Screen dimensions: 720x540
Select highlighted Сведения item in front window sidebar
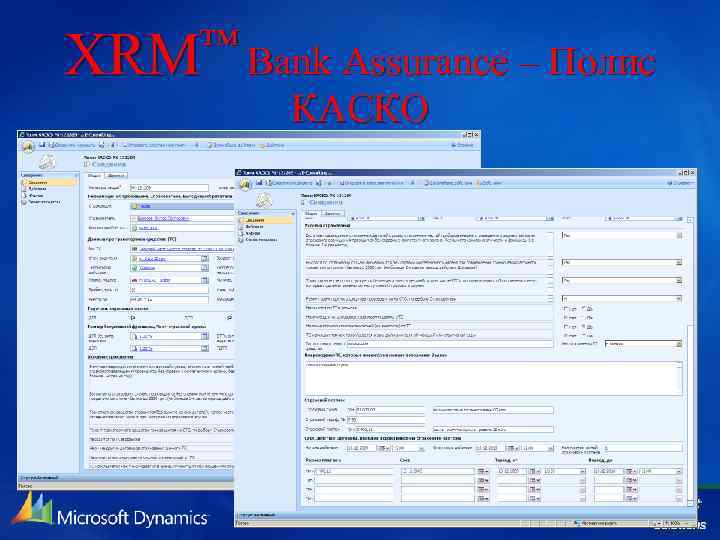[x=266, y=220]
